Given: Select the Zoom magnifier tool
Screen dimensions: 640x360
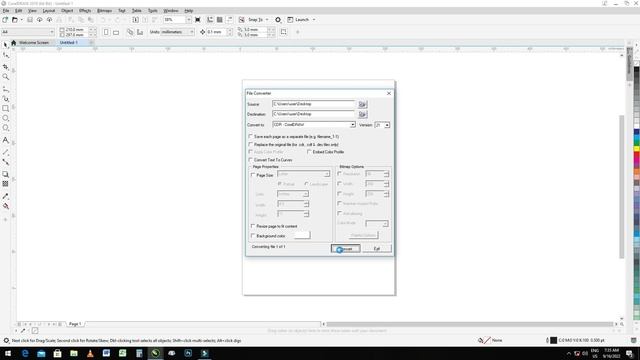Looking at the screenshot, I should pyautogui.click(x=6, y=77).
